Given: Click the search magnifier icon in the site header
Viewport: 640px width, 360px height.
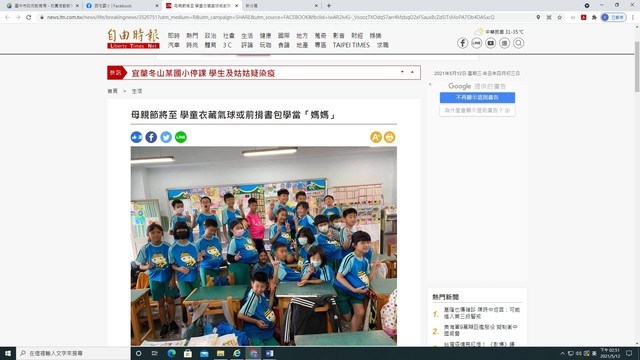Looking at the screenshot, I should click(x=518, y=43).
